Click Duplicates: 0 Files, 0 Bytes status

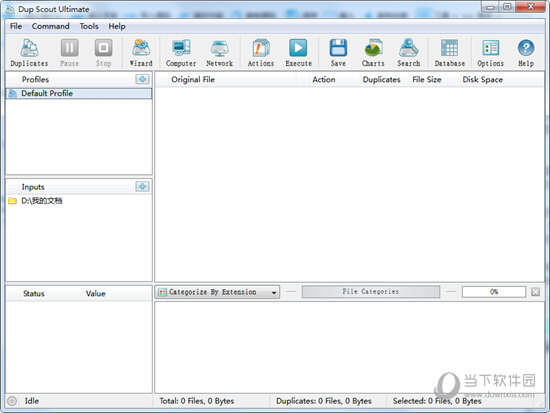[324, 401]
